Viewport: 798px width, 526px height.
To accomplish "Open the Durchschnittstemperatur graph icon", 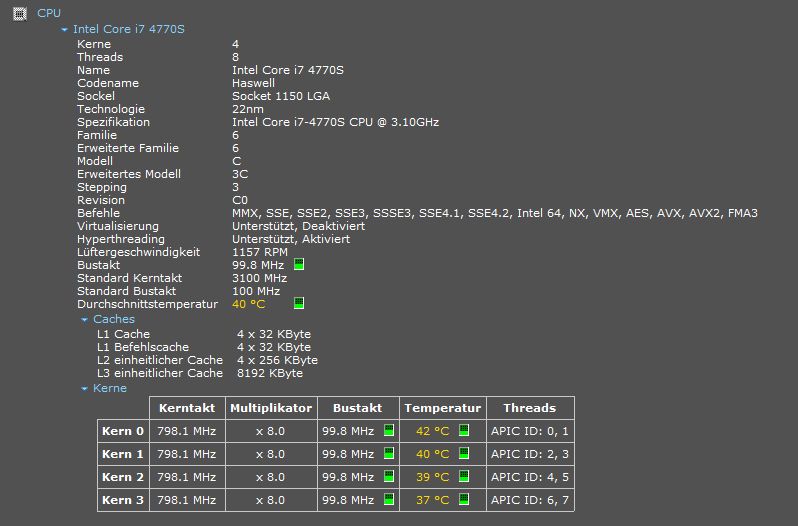I will [x=299, y=303].
